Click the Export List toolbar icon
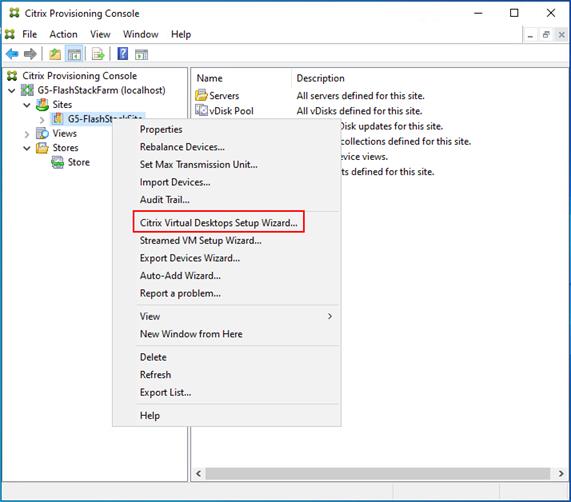 [x=98, y=54]
